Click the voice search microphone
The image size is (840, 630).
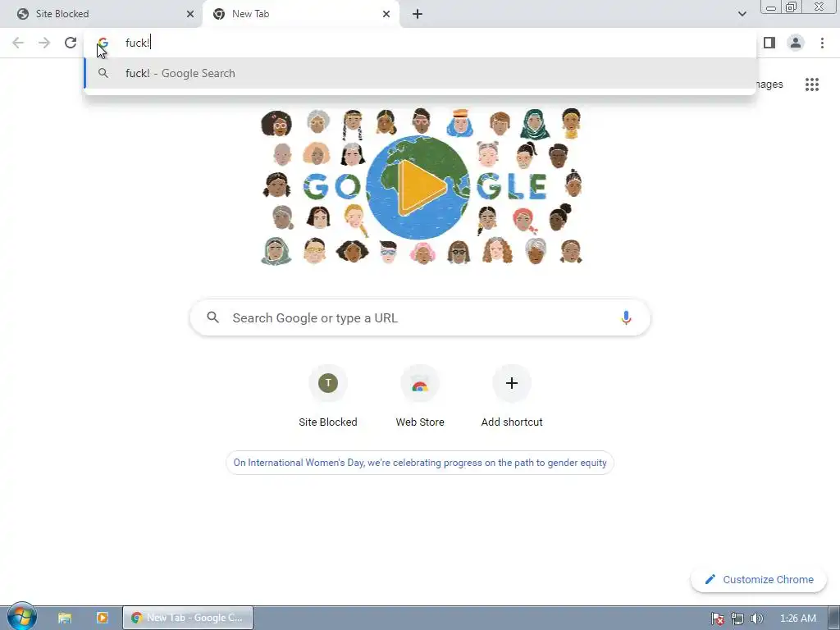tap(626, 317)
